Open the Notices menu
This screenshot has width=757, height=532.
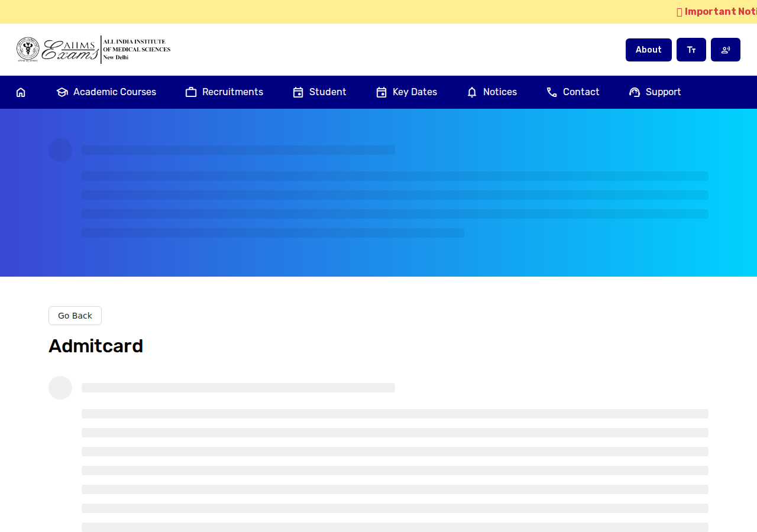(x=491, y=92)
